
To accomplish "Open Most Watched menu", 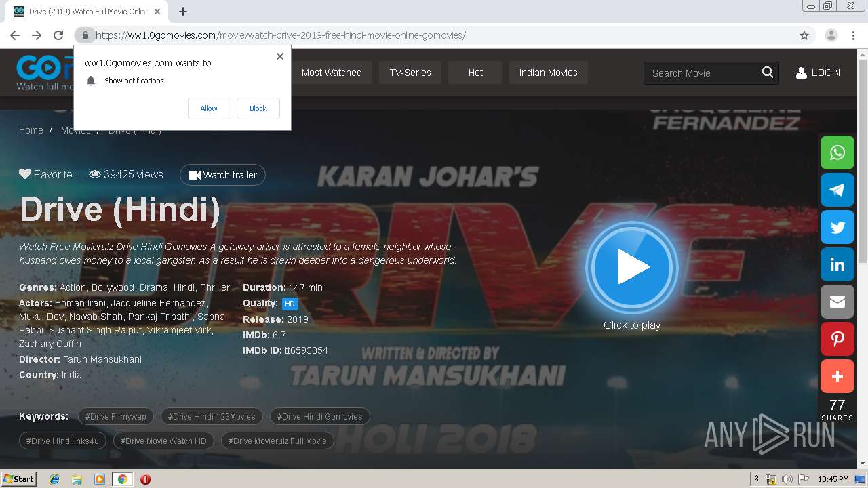I will 332,73.
